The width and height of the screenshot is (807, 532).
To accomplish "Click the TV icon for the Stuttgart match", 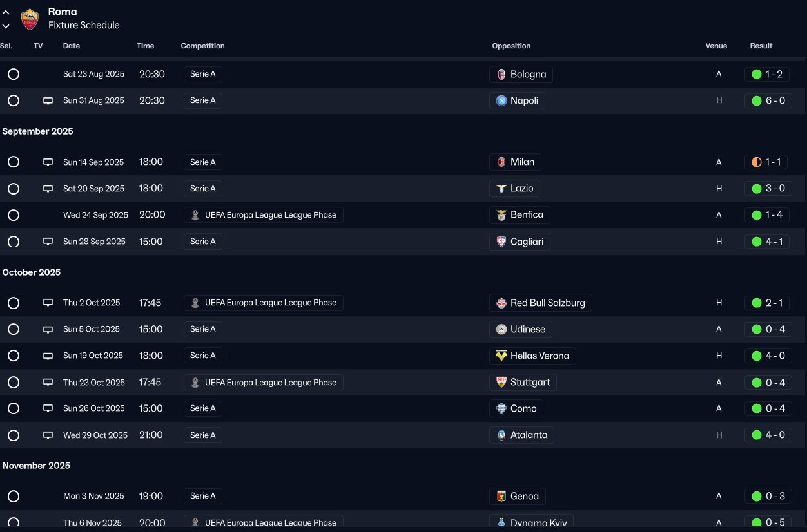I will (x=48, y=383).
